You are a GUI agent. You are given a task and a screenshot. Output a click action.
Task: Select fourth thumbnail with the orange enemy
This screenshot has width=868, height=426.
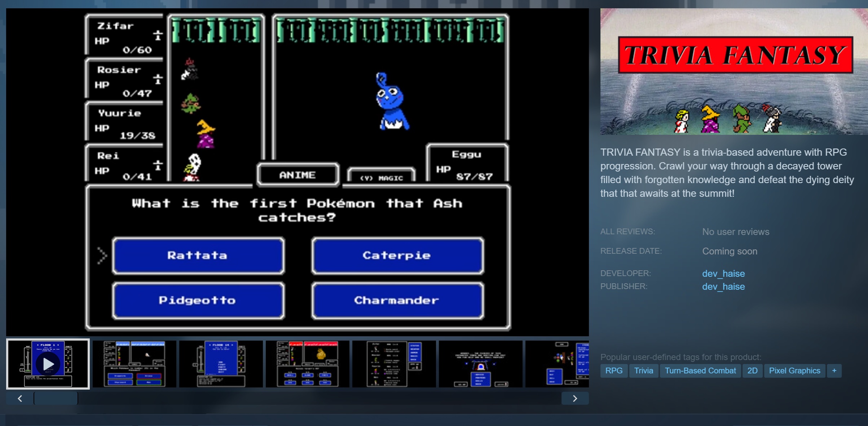(x=307, y=364)
